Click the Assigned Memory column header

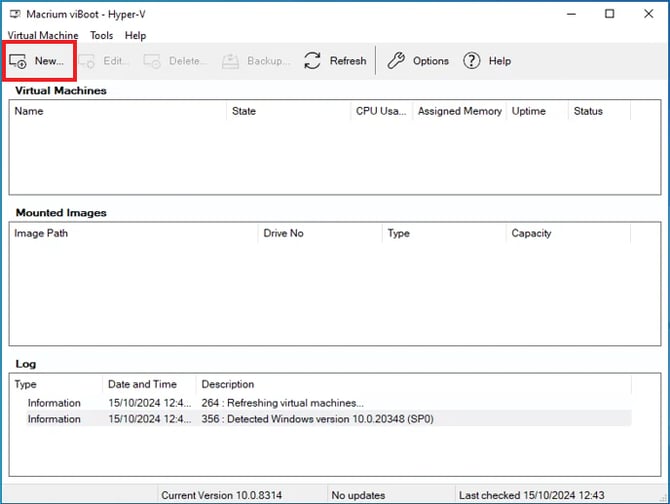point(460,111)
